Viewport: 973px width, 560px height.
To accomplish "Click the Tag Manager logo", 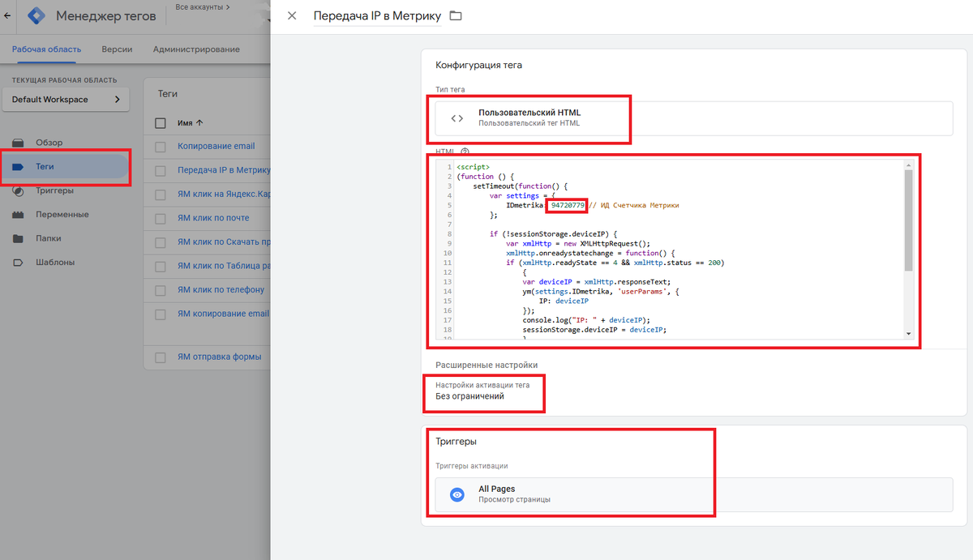I will pyautogui.click(x=36, y=16).
